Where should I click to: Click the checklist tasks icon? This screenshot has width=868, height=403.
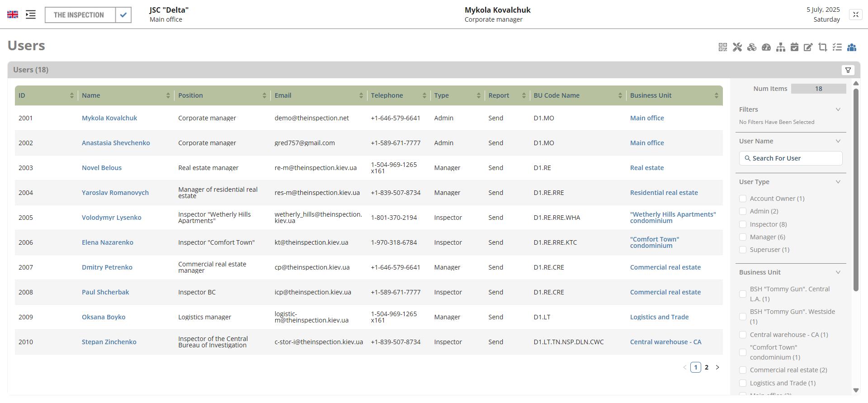tap(837, 47)
